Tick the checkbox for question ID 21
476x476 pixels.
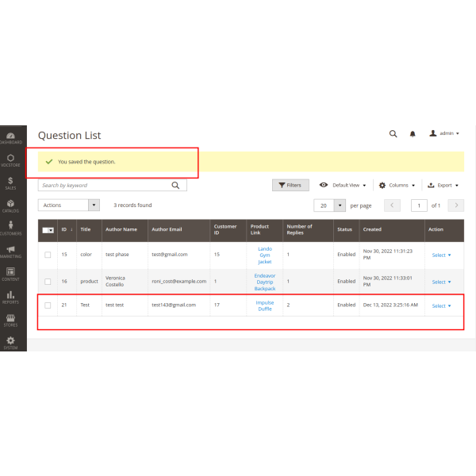point(48,305)
